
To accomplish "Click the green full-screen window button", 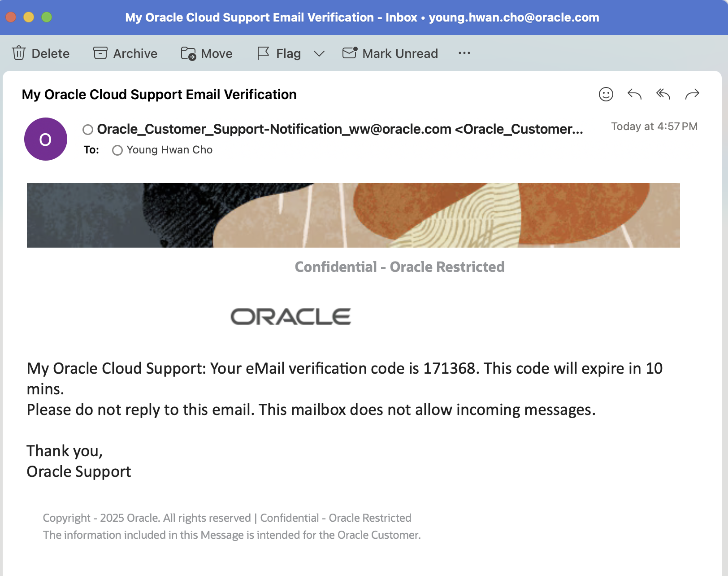I will point(47,17).
